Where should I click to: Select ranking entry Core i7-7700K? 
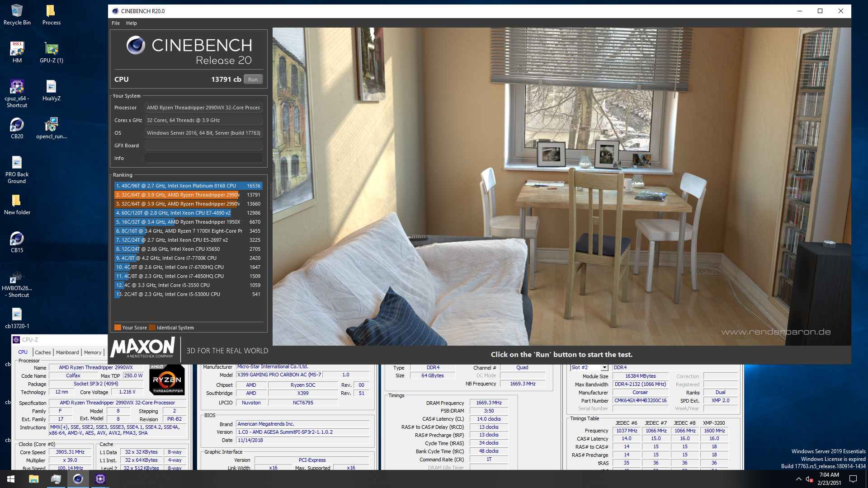[188, 258]
